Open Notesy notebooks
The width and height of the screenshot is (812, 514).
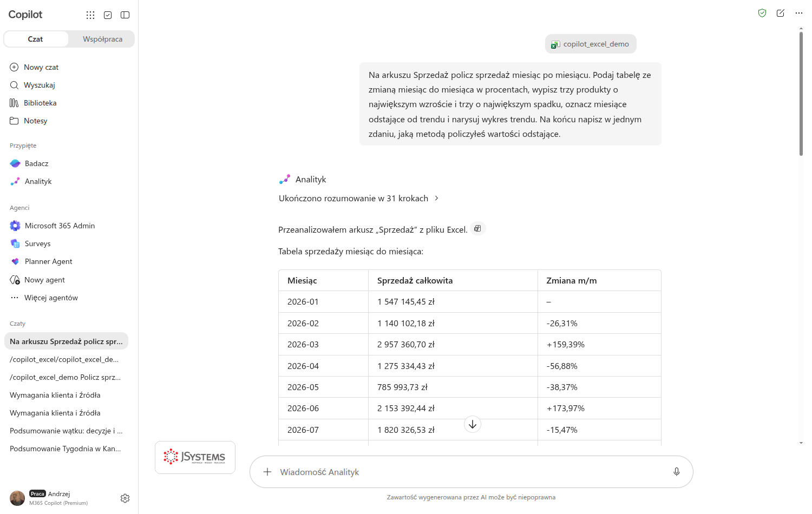(x=69, y=121)
